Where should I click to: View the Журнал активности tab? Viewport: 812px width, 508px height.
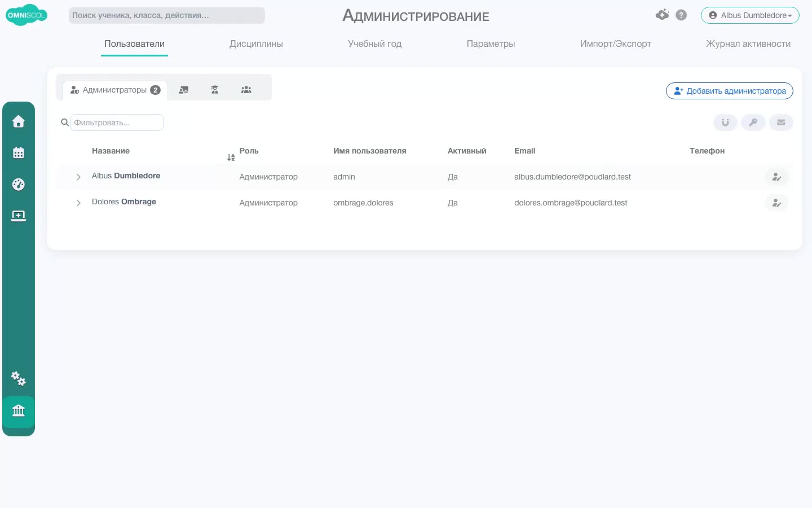pyautogui.click(x=748, y=44)
